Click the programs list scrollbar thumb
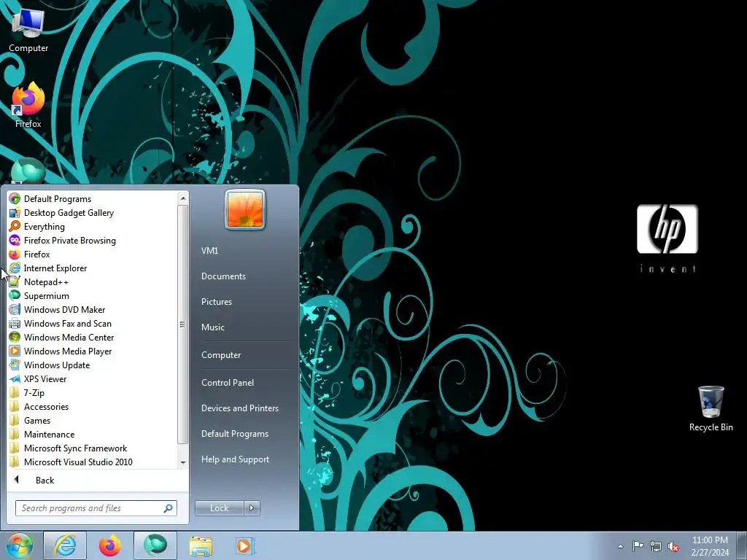This screenshot has width=747, height=560. [182, 324]
